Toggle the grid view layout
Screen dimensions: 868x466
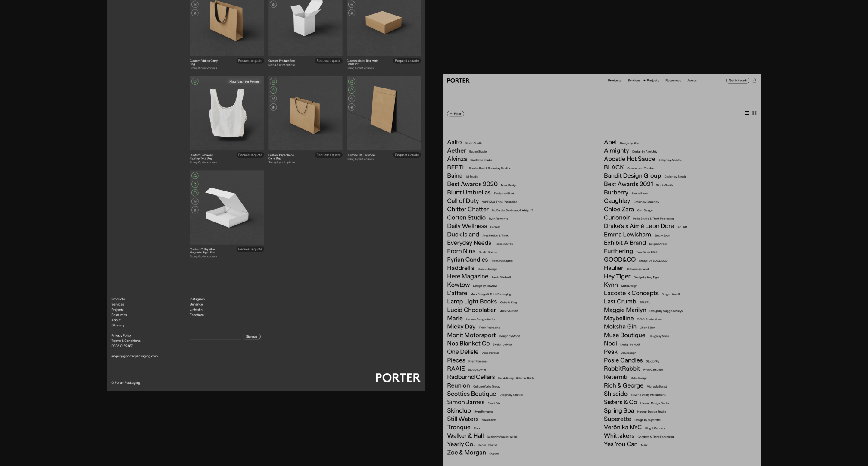(x=755, y=113)
